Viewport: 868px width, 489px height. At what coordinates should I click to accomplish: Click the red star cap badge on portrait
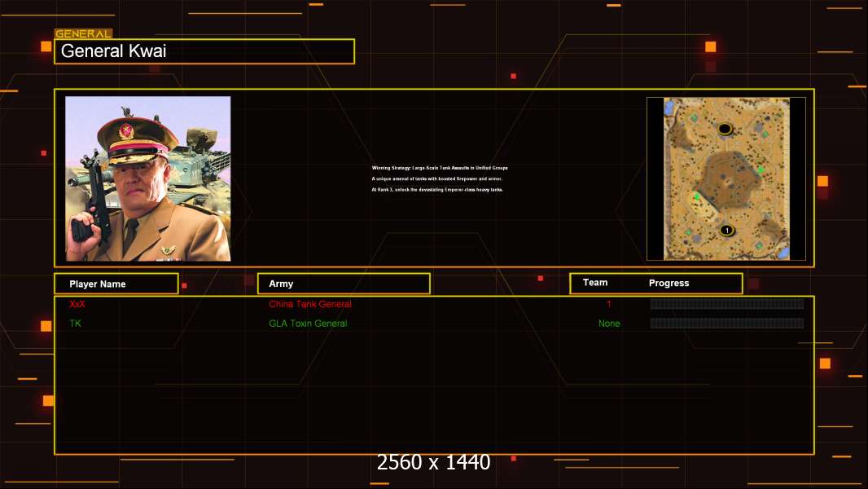coord(126,131)
